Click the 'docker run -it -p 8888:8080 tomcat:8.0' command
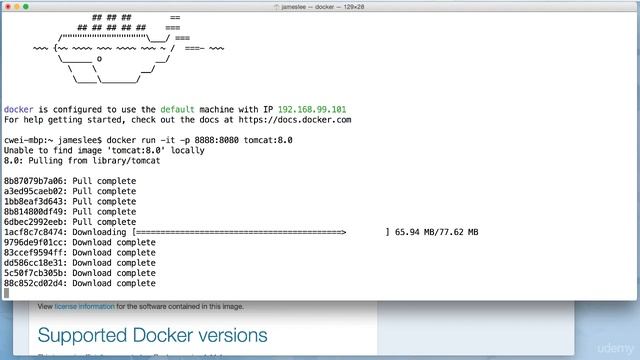The image size is (640, 360). pyautogui.click(x=200, y=140)
